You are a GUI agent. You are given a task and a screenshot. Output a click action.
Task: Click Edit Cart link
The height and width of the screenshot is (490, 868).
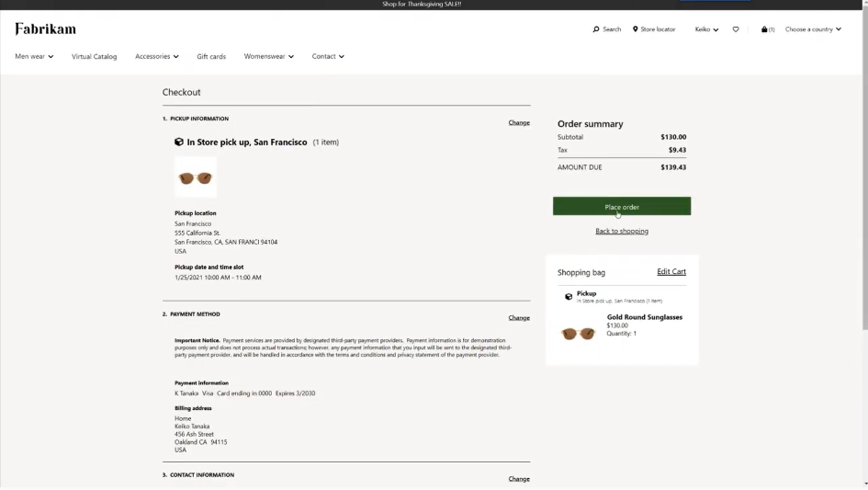[x=671, y=271]
